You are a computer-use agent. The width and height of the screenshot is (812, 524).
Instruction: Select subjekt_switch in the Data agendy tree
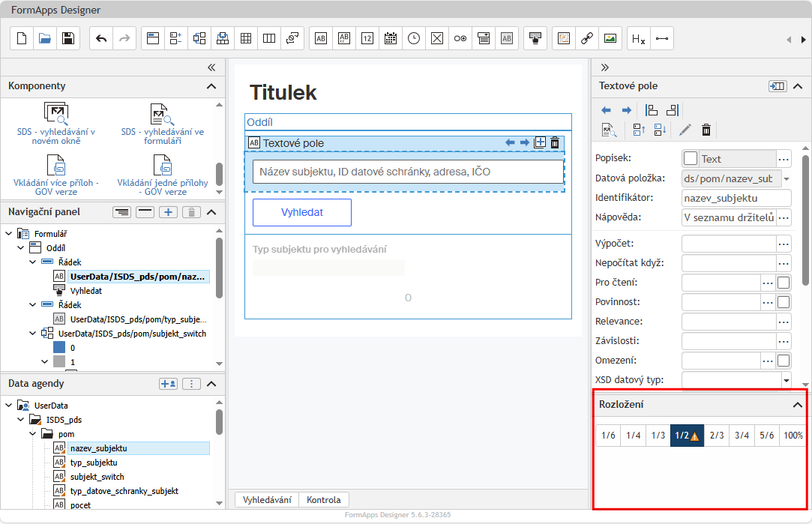coord(97,477)
